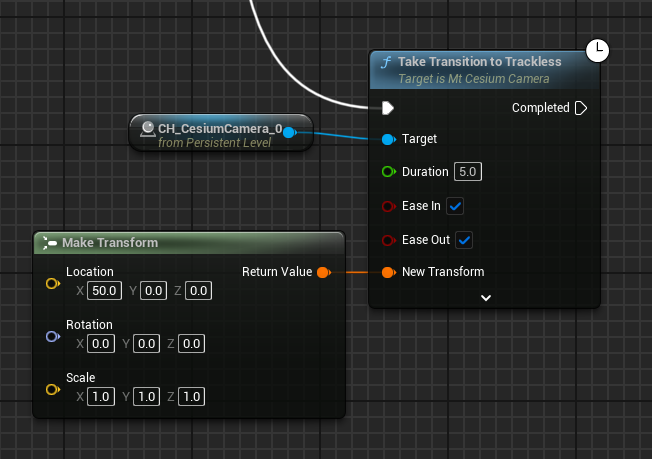Click the Scale Z value field
This screenshot has height=459, width=652.
(x=192, y=397)
